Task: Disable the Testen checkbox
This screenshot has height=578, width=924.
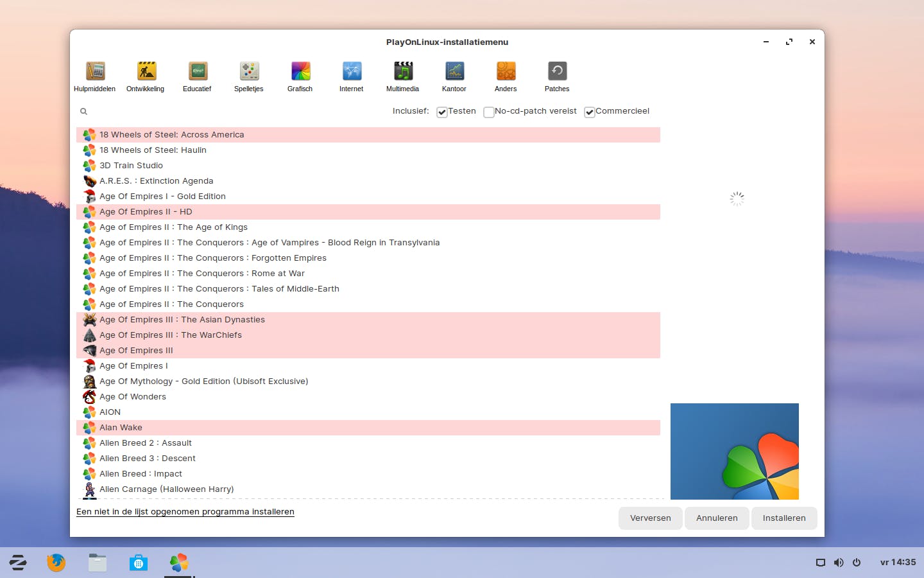Action: pos(441,112)
